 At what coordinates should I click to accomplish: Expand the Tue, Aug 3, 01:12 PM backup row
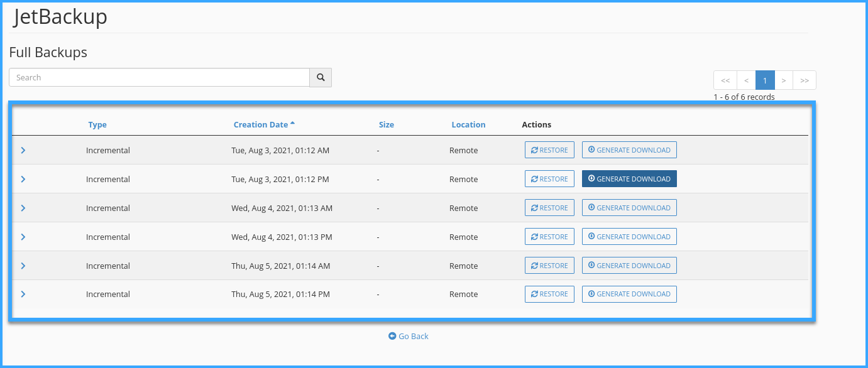click(23, 180)
